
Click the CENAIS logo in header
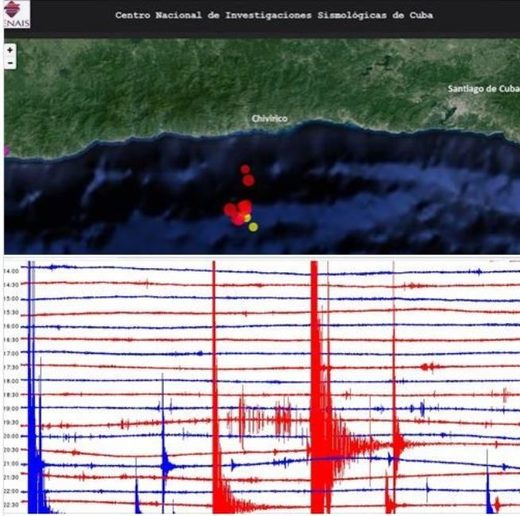pyautogui.click(x=17, y=14)
